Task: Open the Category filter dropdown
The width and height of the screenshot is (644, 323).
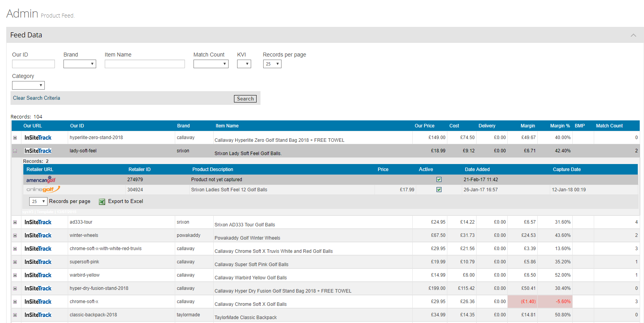Action: 28,85
